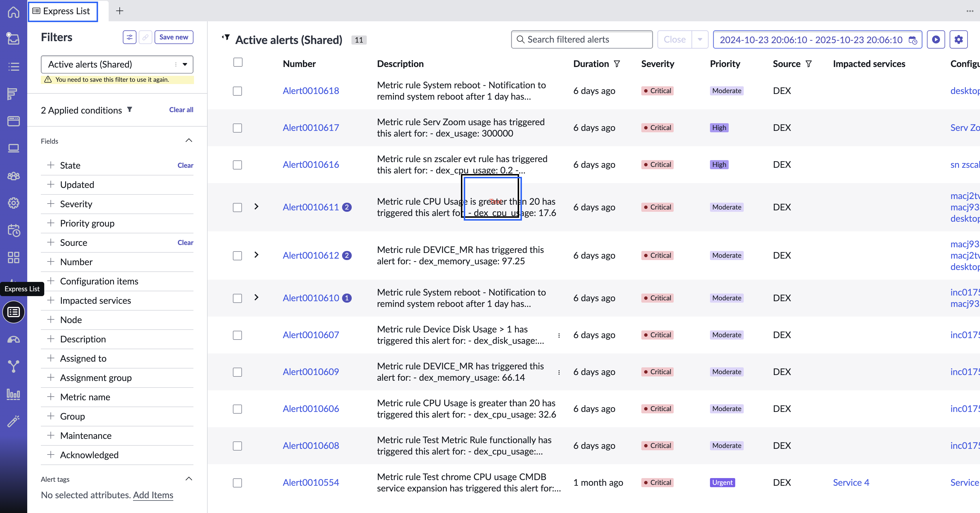Filter the Source column funnel icon

[808, 64]
